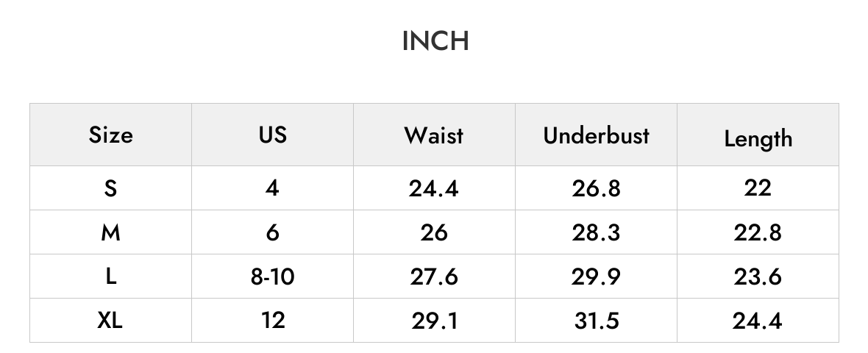Select the underbust value 26.8
This screenshot has height=353, width=868.
pyautogui.click(x=596, y=188)
